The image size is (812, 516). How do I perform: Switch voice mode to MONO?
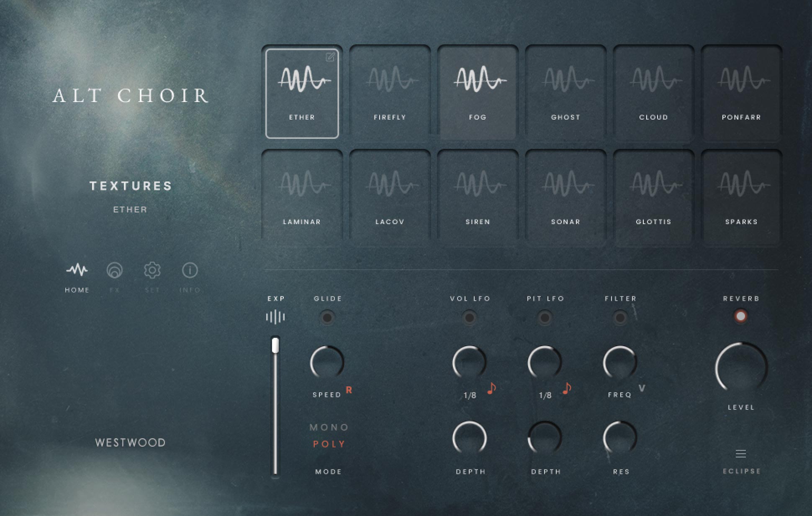(329, 427)
